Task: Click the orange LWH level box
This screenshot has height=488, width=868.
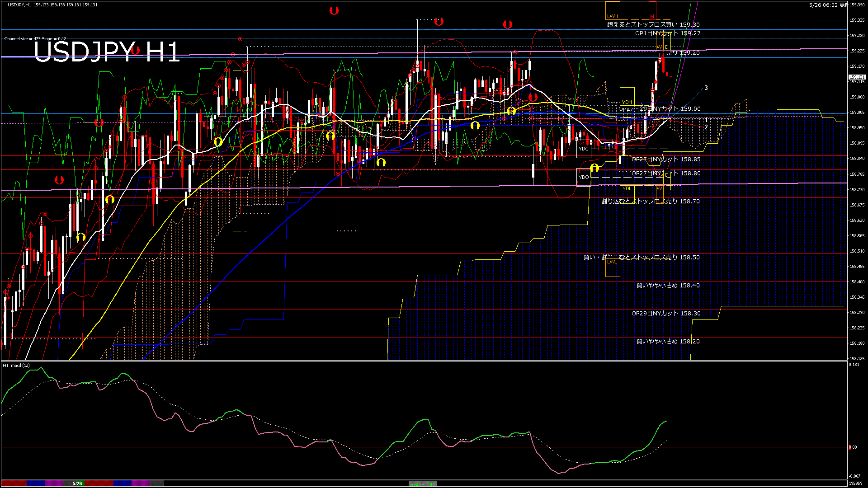Action: (613, 10)
